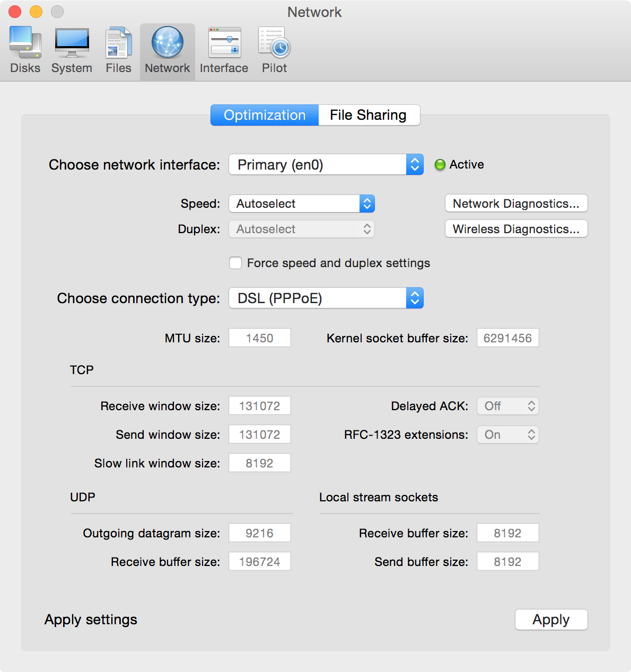The image size is (631, 672).
Task: Click the Wireless Diagnostics button
Action: coord(516,229)
